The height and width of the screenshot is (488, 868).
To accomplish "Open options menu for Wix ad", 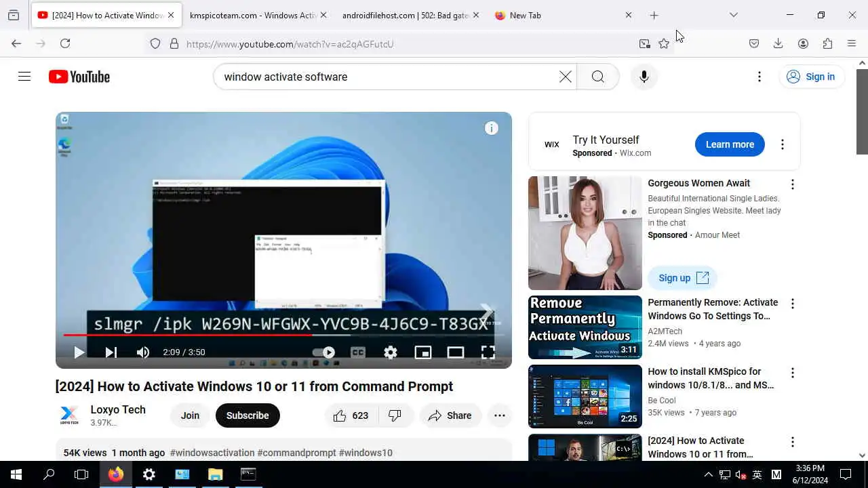I will (x=782, y=144).
